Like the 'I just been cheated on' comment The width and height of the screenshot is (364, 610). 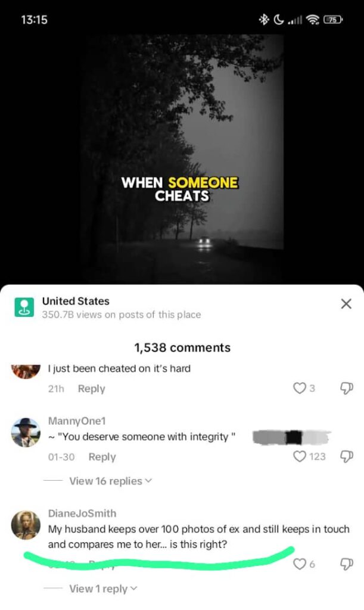click(x=299, y=388)
